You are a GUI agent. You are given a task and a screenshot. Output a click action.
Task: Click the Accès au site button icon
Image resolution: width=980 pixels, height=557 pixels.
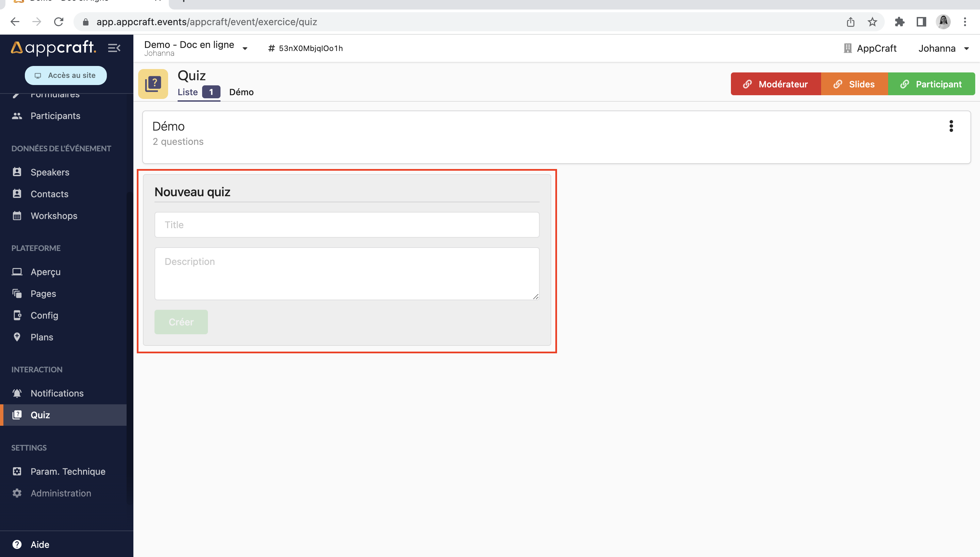pyautogui.click(x=38, y=75)
